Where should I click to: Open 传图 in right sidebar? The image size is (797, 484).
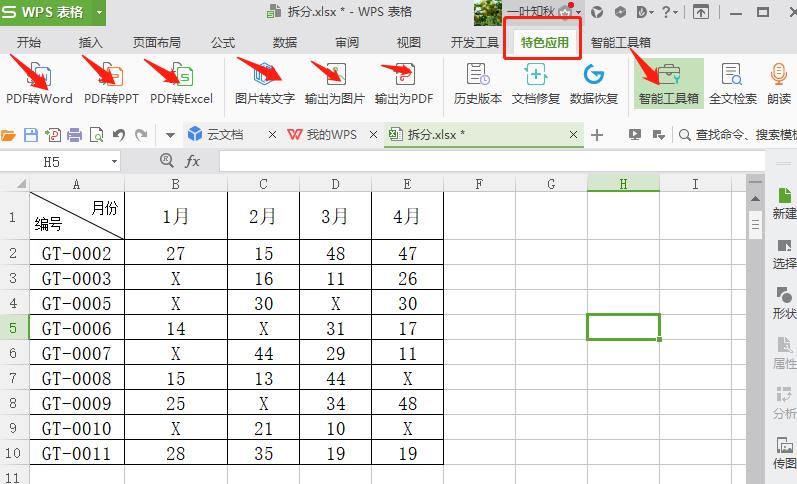(784, 453)
